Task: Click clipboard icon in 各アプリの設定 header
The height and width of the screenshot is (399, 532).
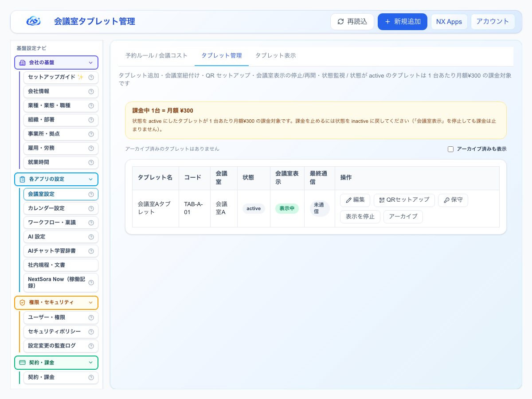Action: [x=23, y=179]
